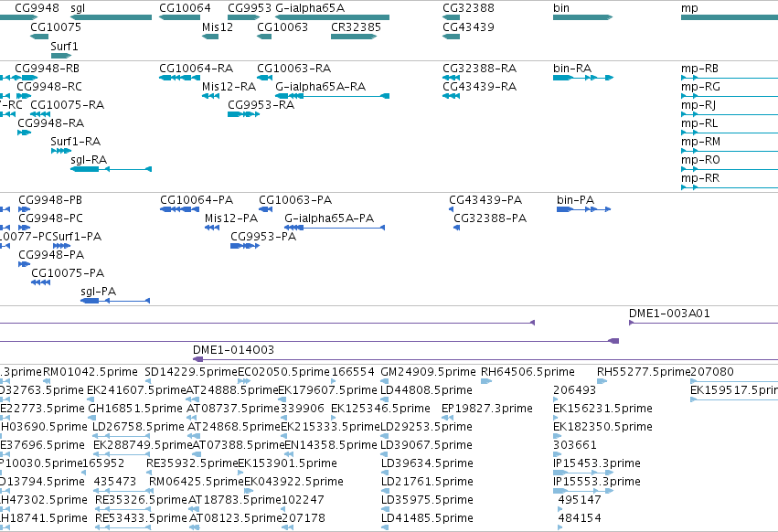The width and height of the screenshot is (778, 532).
Task: Click the CR32385 gene feature
Action: point(354,37)
